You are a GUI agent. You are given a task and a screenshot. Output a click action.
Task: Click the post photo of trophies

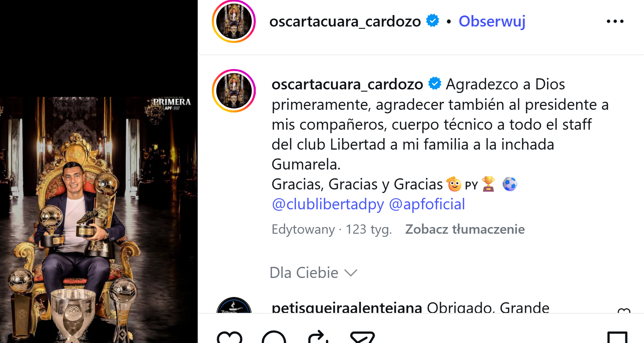click(x=98, y=220)
